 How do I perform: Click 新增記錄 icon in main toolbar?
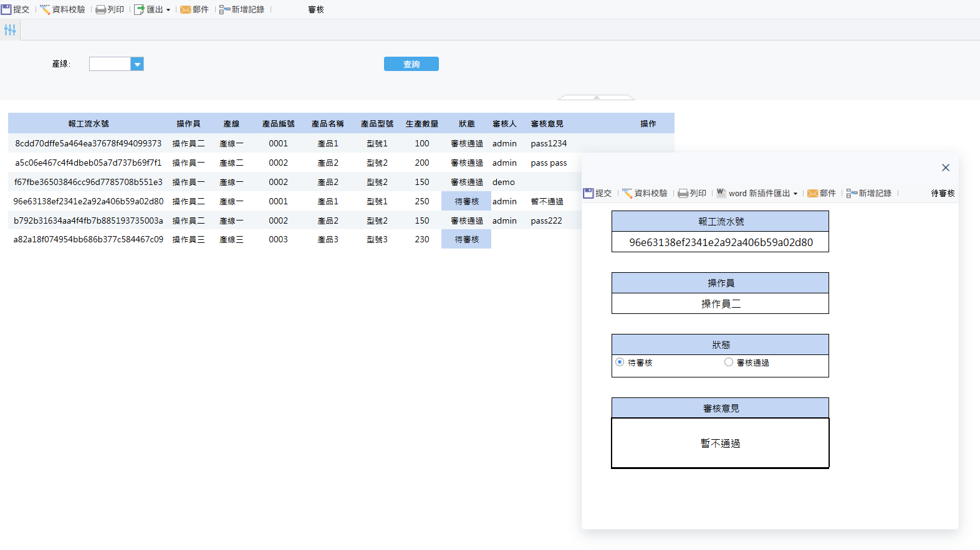(224, 10)
